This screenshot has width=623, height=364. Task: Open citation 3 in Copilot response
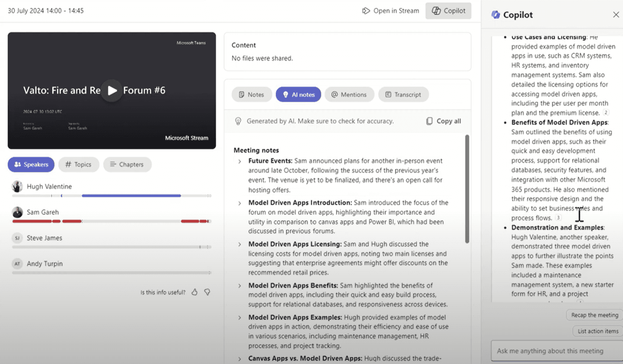[x=558, y=218]
